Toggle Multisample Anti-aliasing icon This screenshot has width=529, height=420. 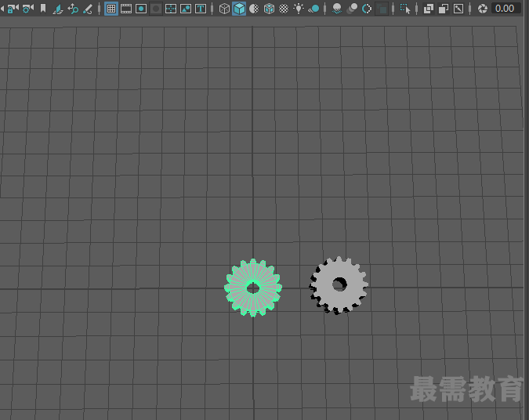(x=367, y=9)
